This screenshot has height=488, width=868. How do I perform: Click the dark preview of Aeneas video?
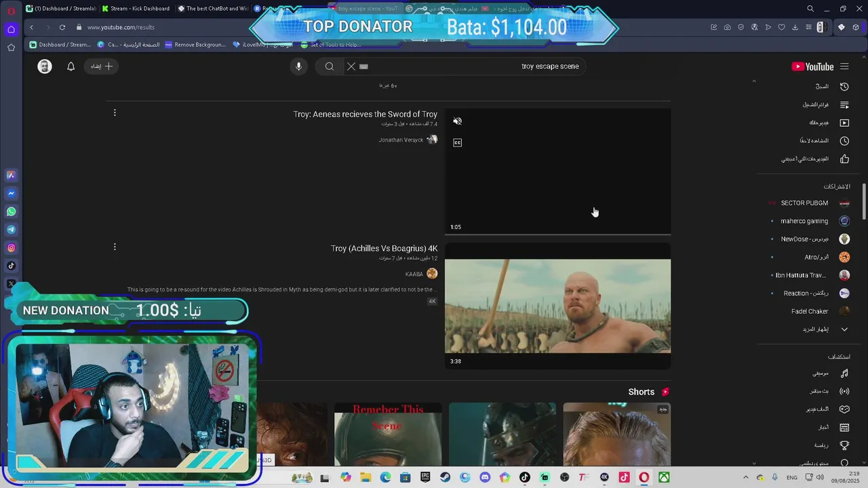point(557,171)
